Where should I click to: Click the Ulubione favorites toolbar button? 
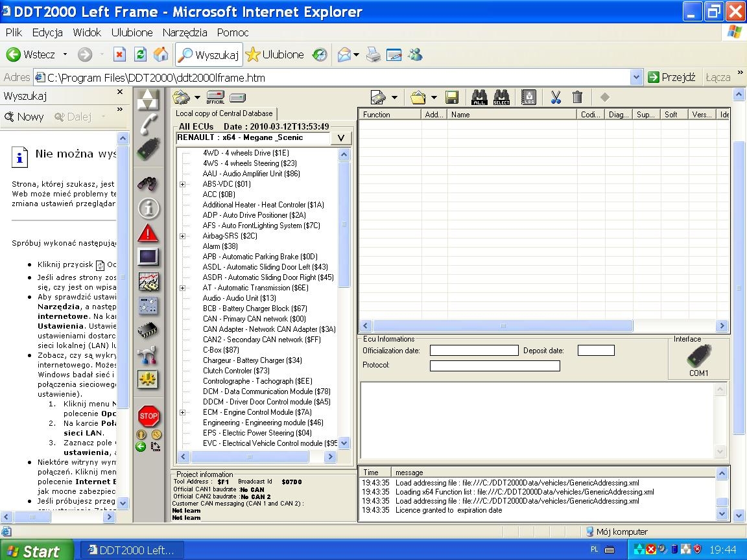click(275, 54)
